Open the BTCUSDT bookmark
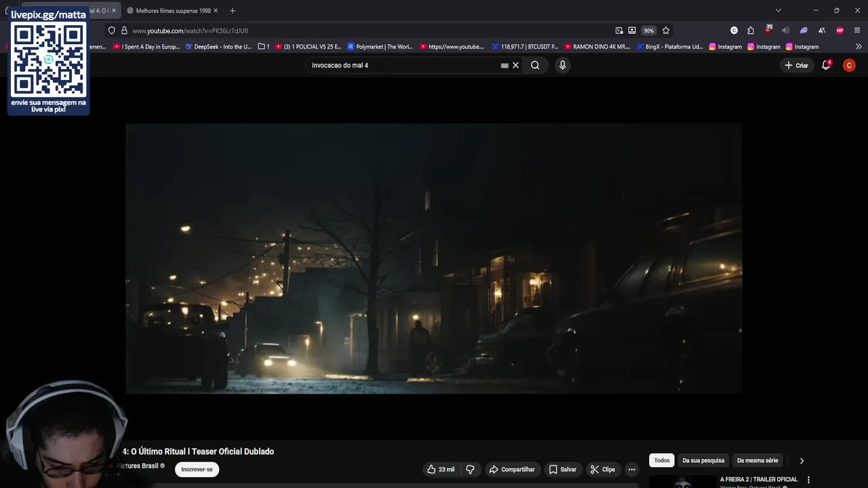 point(525,47)
